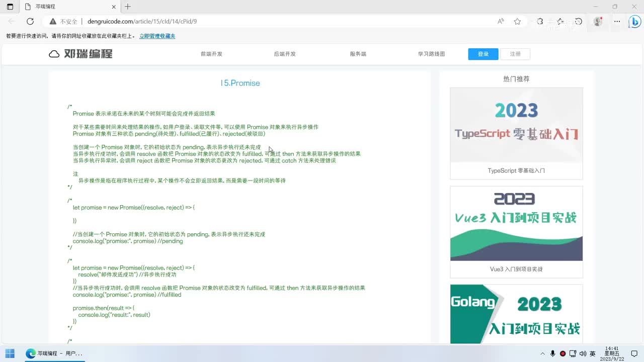Click the console.log("result:", result) line
Viewport: 644px width, 362px height.
[x=114, y=315]
